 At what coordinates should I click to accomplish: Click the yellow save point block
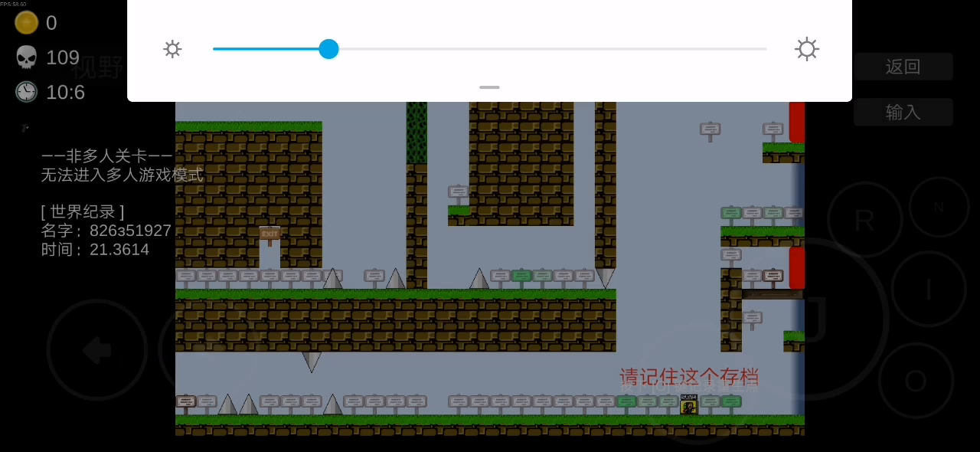pyautogui.click(x=688, y=405)
